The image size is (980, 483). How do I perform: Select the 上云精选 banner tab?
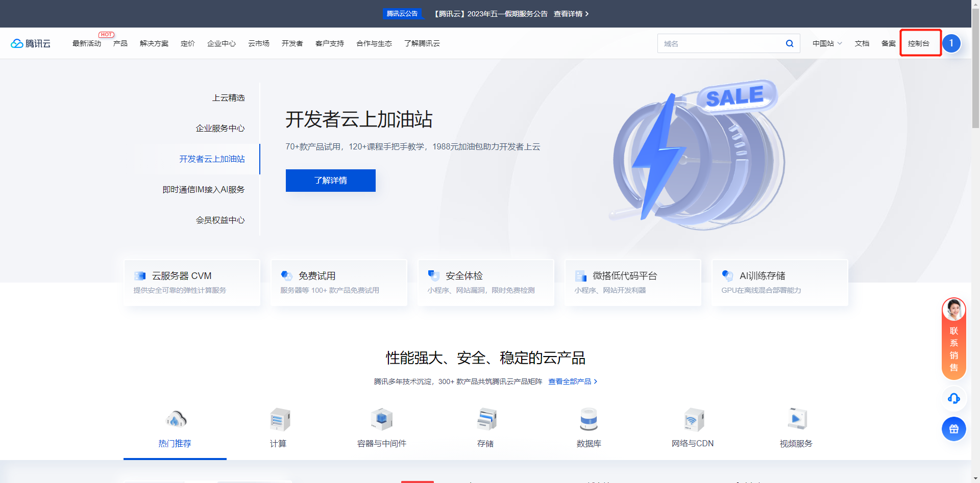click(229, 98)
